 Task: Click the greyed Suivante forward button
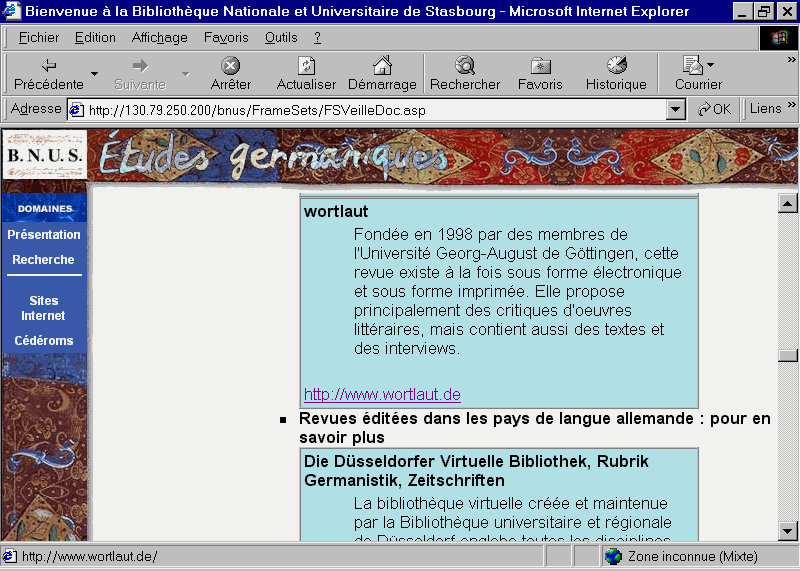pos(140,74)
